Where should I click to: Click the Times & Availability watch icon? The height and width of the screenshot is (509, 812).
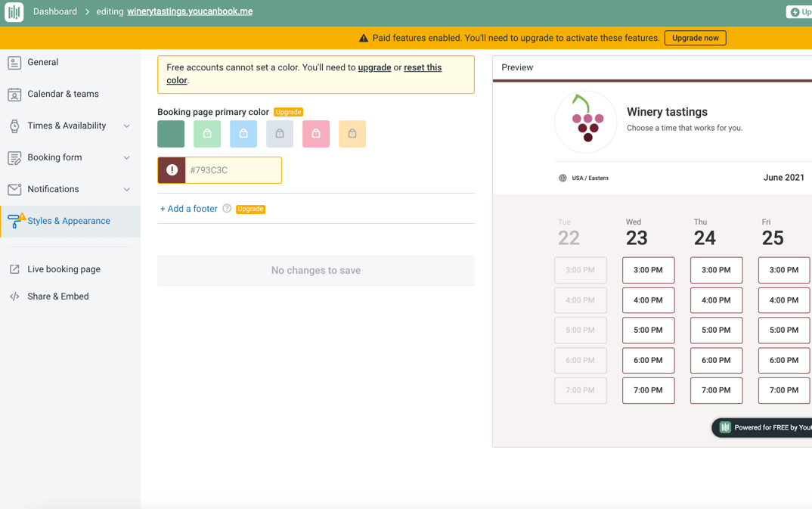14,126
